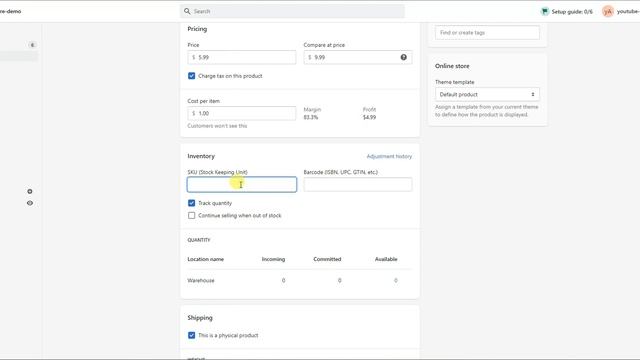Toggle Charge tax on this product
640x360 pixels.
pyautogui.click(x=191, y=76)
